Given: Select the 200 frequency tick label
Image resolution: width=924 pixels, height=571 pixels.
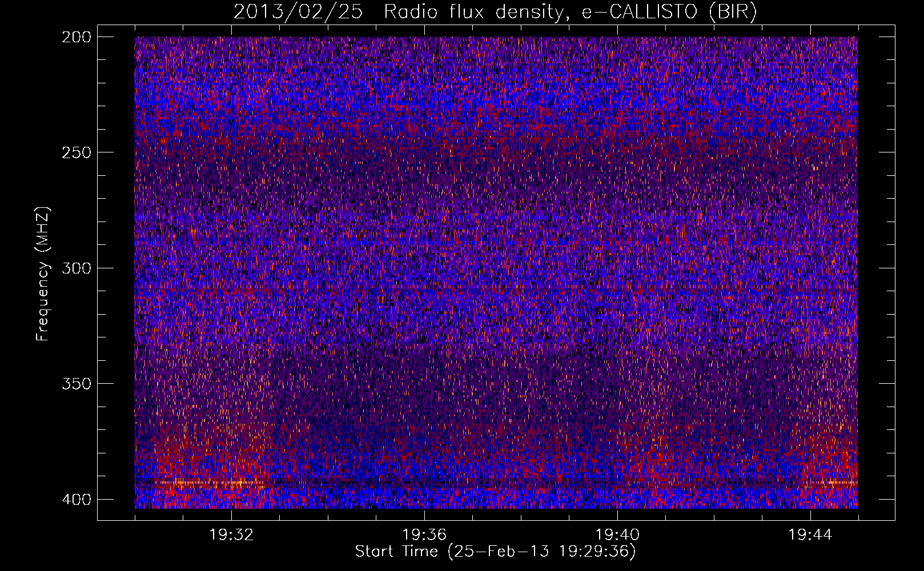Looking at the screenshot, I should click(76, 37).
